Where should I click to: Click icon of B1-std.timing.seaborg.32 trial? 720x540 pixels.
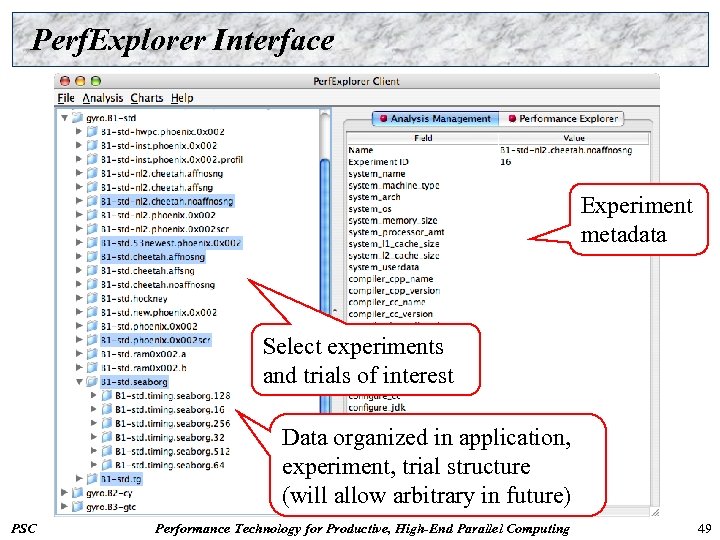(x=107, y=437)
